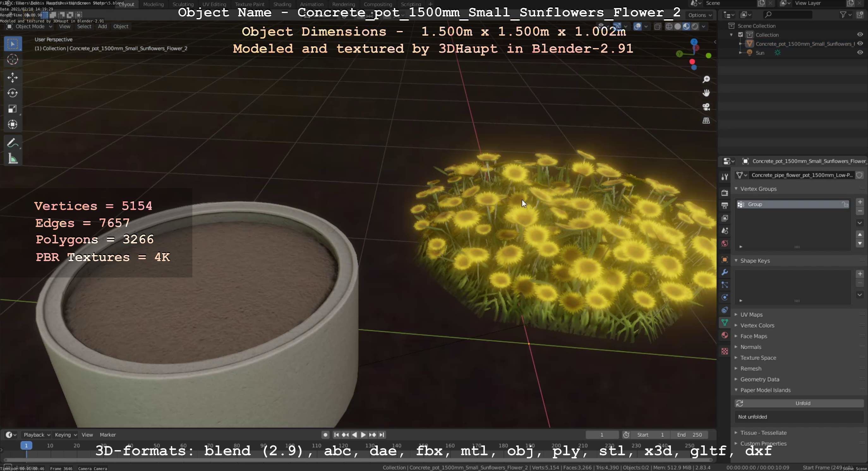Open Particles properties tab
This screenshot has height=471, width=868.
(x=725, y=285)
